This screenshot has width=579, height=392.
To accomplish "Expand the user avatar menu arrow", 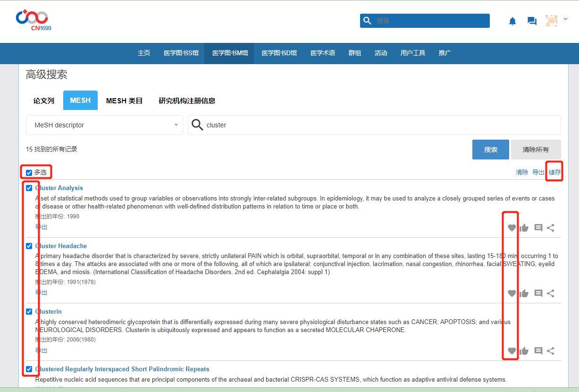I will pos(565,19).
